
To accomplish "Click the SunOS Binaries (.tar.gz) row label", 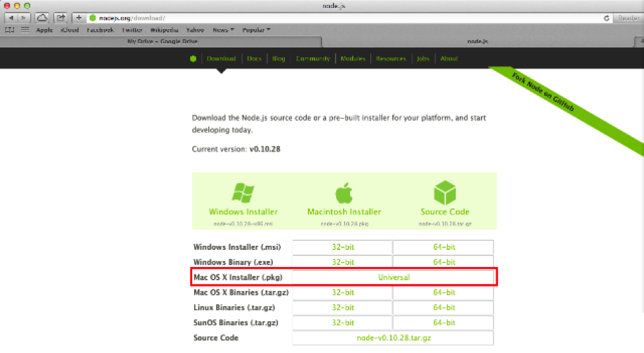I will click(236, 323).
